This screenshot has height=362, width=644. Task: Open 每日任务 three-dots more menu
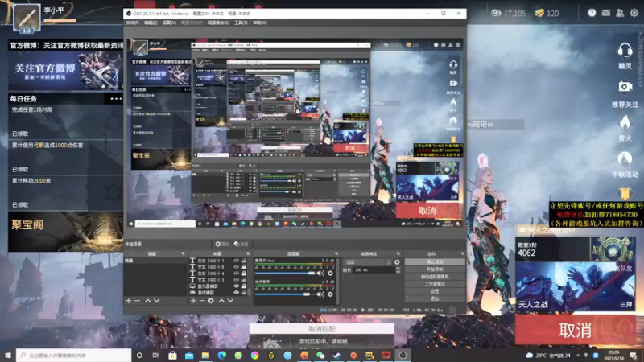coord(116,99)
